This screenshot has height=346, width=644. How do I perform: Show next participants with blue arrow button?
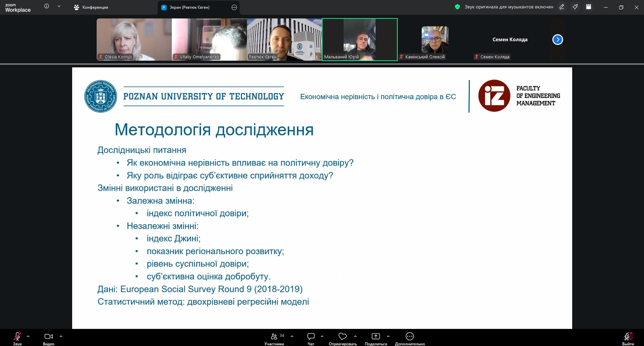pyautogui.click(x=557, y=40)
